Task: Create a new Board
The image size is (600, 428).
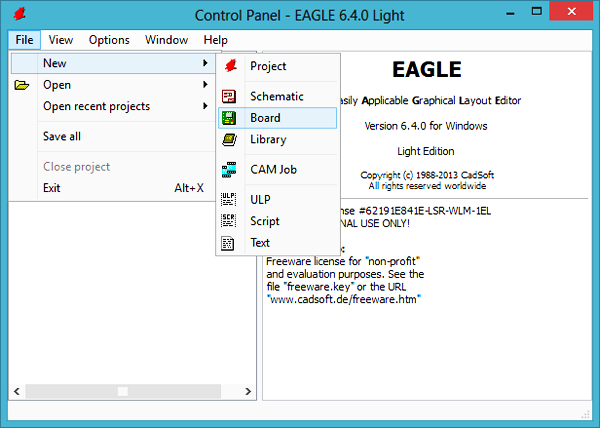Action: 277,118
